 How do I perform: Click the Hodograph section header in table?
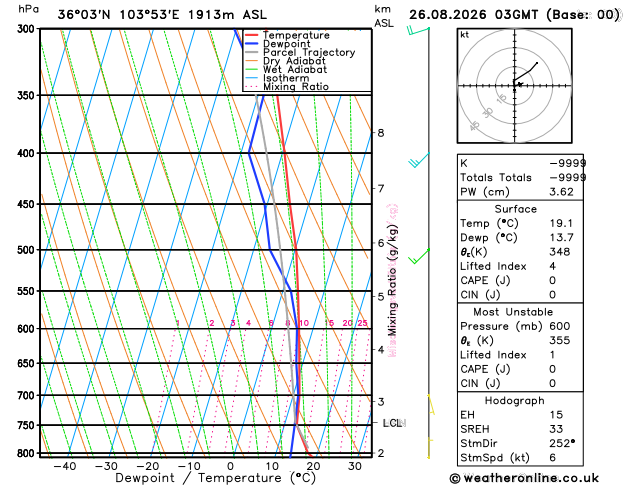pos(514,400)
